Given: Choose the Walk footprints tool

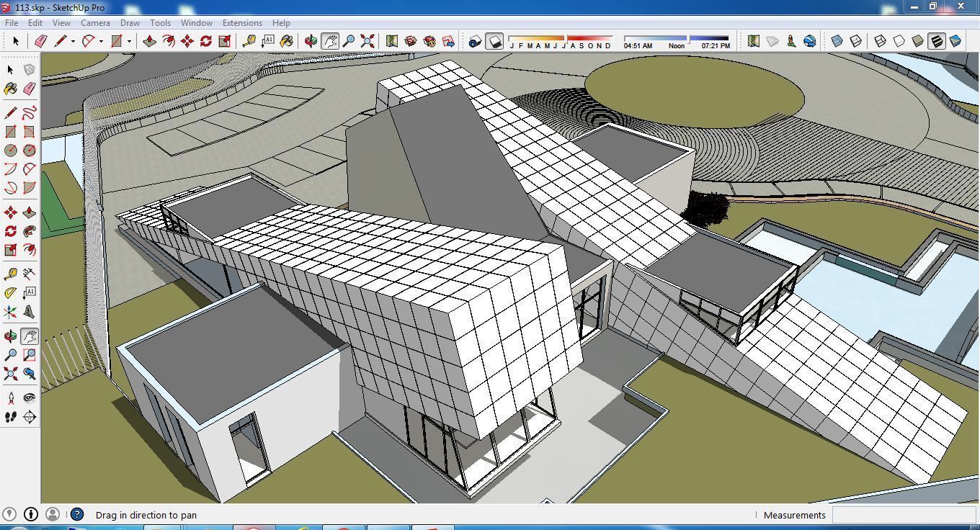Looking at the screenshot, I should pyautogui.click(x=10, y=417).
